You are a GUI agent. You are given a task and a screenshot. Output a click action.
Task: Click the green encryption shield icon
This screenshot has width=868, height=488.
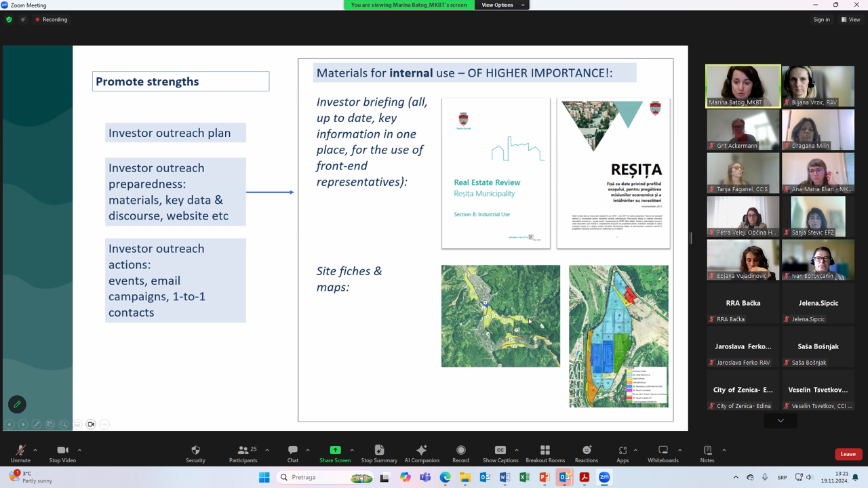(x=9, y=20)
